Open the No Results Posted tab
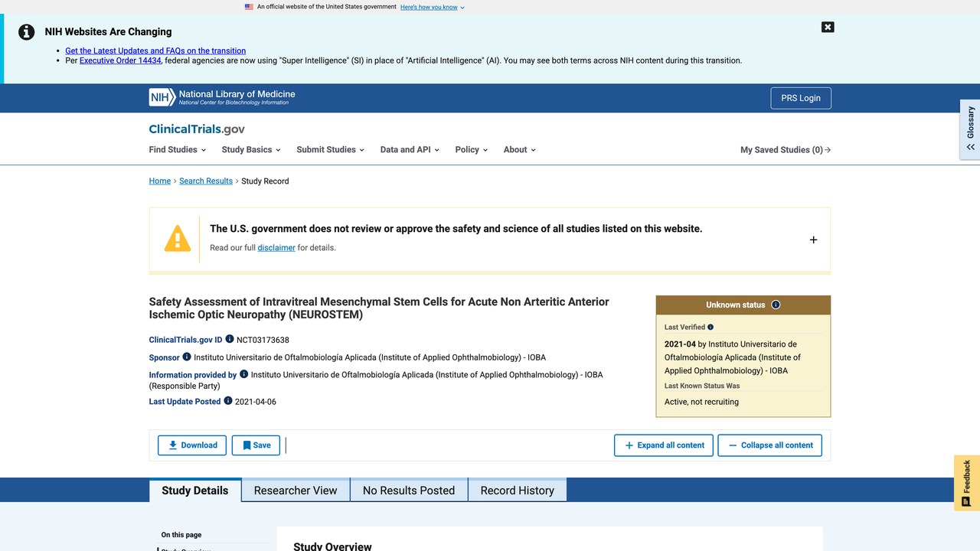The width and height of the screenshot is (980, 551). coord(409,491)
